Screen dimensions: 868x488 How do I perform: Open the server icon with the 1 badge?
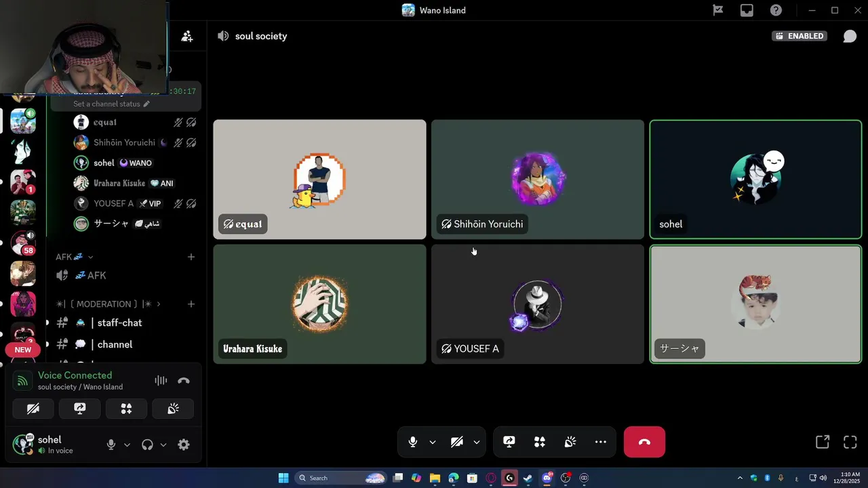coord(23,182)
